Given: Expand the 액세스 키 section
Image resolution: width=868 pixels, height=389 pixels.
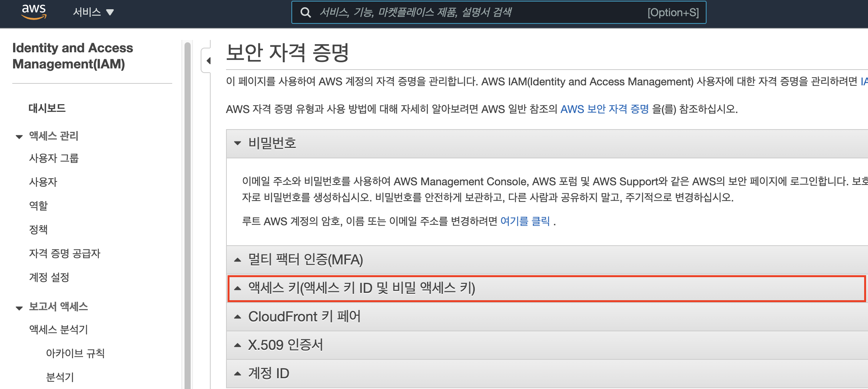Looking at the screenshot, I should coord(547,288).
